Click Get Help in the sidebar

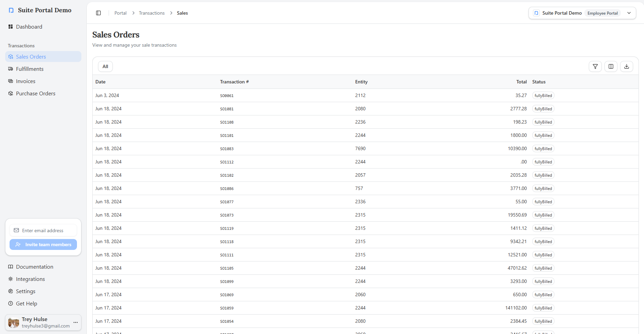tap(27, 303)
